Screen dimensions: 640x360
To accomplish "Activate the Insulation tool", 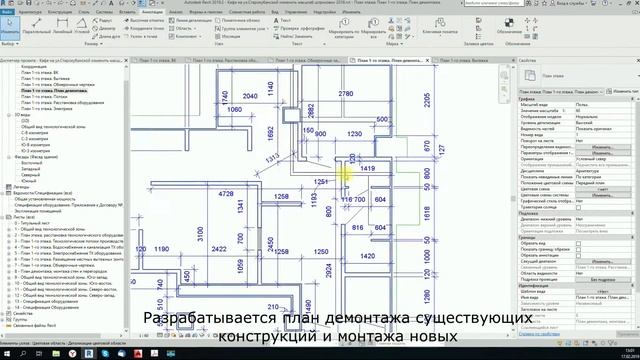I will (228, 36).
